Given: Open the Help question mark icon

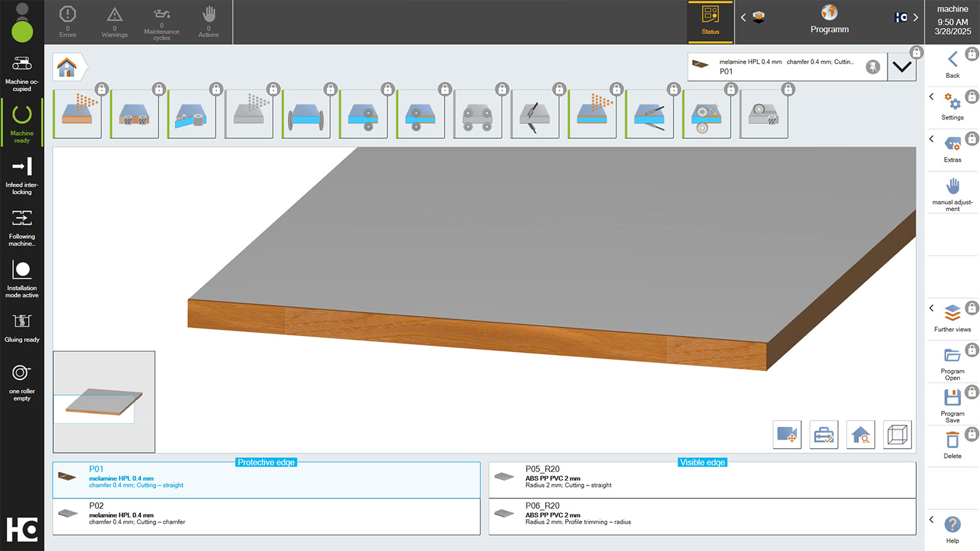Looking at the screenshot, I should click(x=952, y=525).
